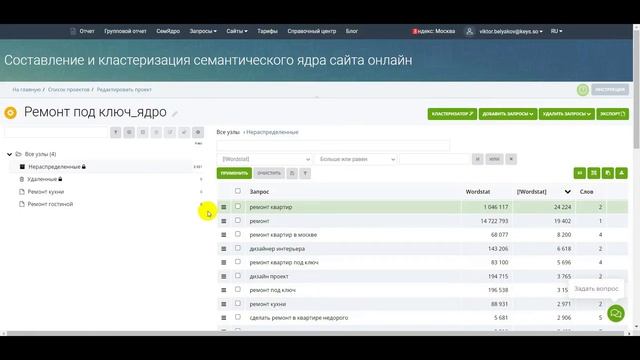Click the X remove filter condition button

[511, 159]
